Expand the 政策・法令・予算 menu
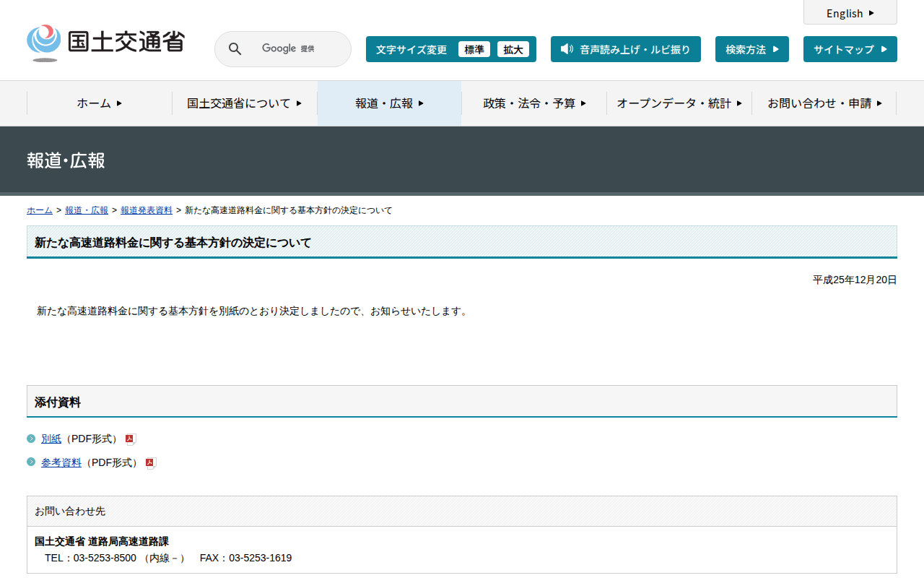The height and width of the screenshot is (578, 924). (534, 103)
